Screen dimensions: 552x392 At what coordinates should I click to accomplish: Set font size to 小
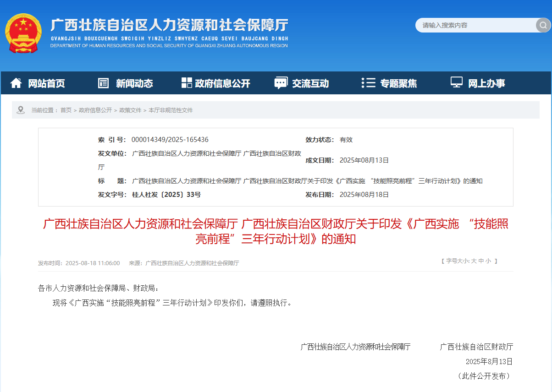(488, 261)
